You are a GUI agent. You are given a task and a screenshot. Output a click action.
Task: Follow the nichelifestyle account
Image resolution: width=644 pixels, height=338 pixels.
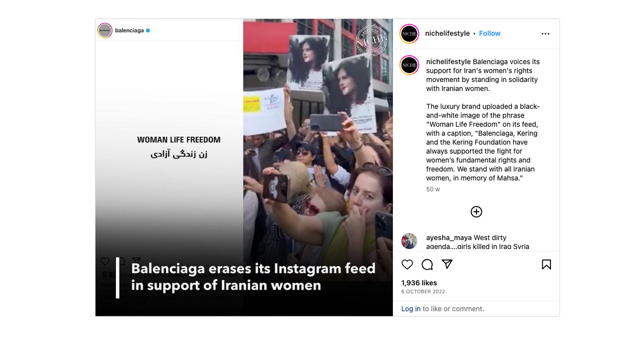(490, 33)
